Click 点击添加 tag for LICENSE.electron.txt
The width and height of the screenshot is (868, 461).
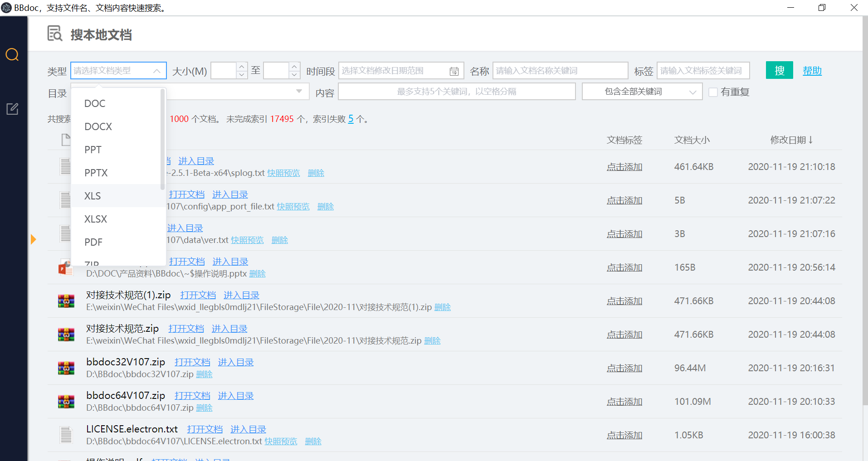624,435
